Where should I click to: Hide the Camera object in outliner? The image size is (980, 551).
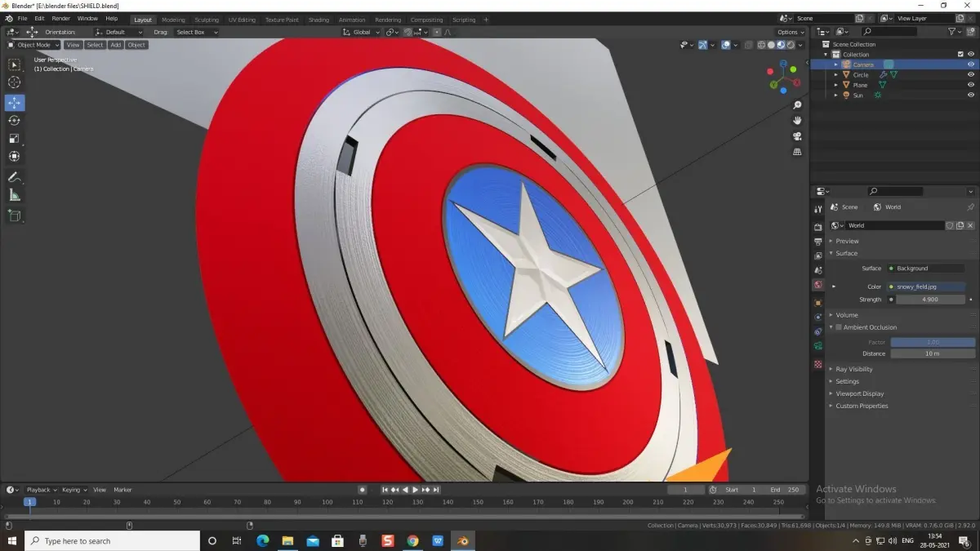tap(971, 64)
